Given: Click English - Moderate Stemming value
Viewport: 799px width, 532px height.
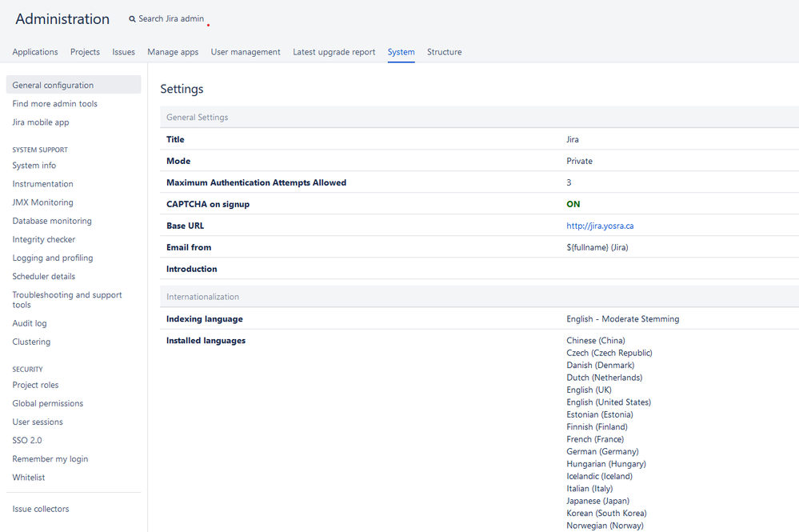Looking at the screenshot, I should [623, 319].
